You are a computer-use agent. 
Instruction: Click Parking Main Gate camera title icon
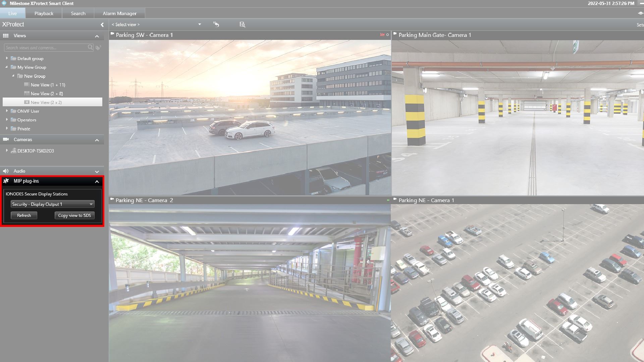(x=395, y=34)
